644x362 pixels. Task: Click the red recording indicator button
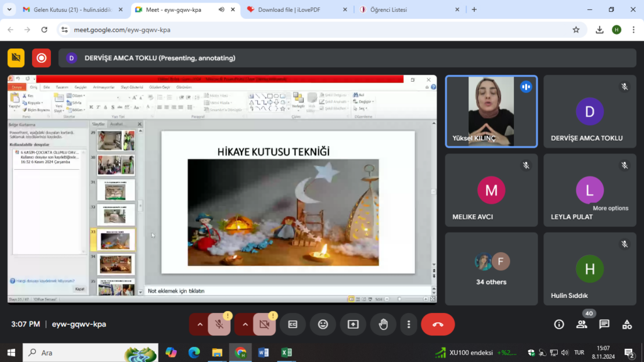(x=42, y=58)
